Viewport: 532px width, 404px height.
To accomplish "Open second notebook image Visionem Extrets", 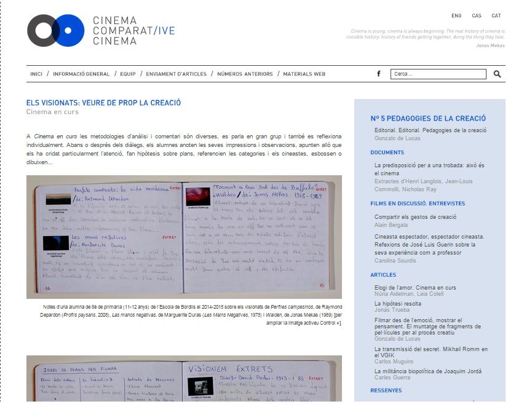I will tap(184, 378).
